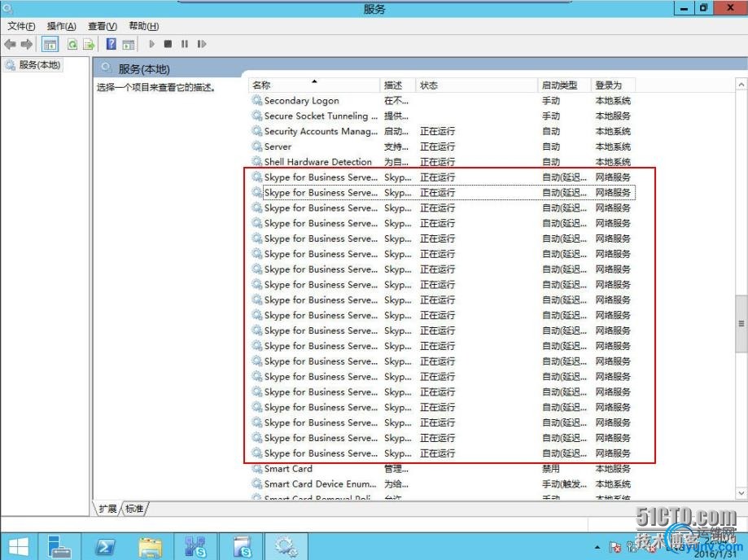Open File Explorer from the taskbar

coord(151,547)
